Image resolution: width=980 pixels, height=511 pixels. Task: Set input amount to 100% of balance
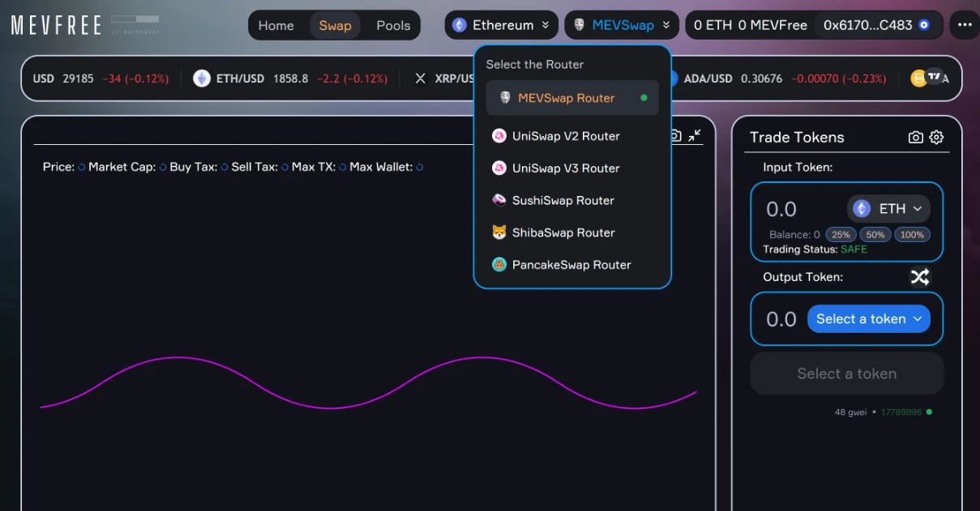coord(912,235)
